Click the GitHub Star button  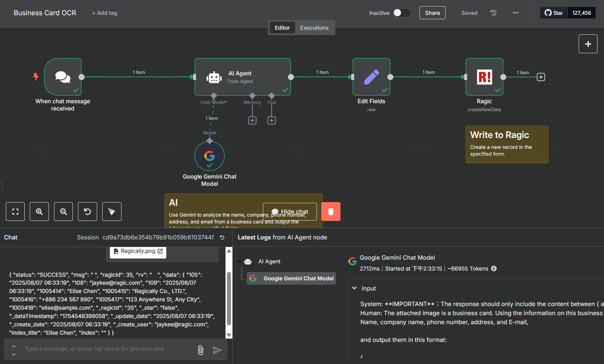click(x=554, y=13)
